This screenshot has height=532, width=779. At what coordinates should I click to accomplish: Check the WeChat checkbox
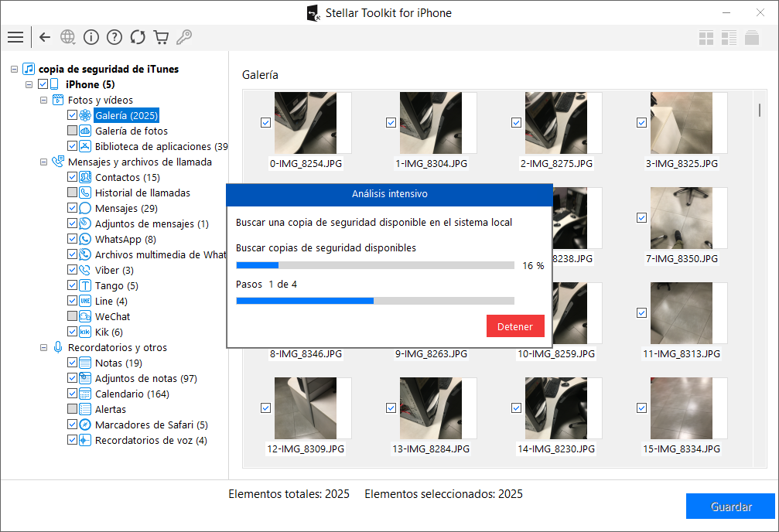(x=72, y=316)
